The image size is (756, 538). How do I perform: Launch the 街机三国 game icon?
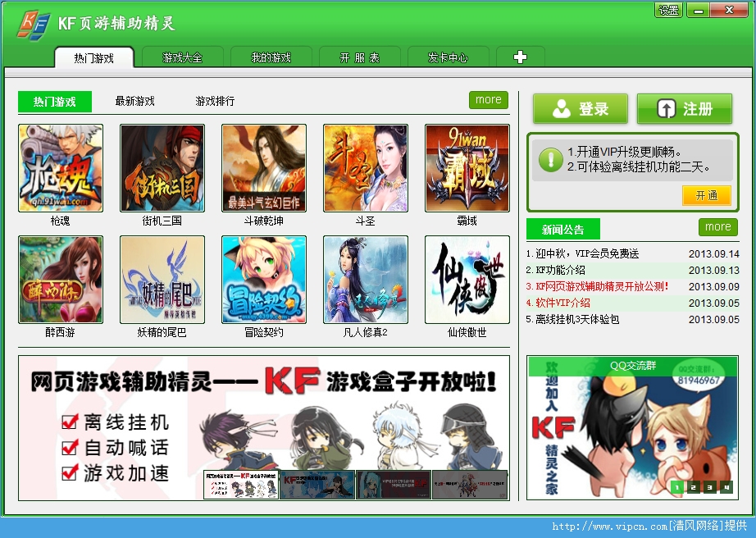click(x=162, y=168)
